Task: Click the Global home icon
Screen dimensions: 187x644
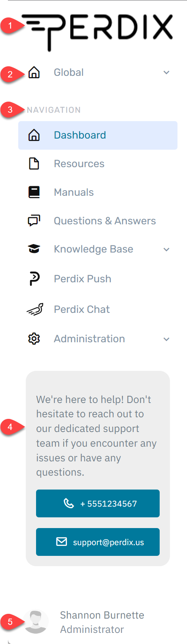Action: pyautogui.click(x=34, y=73)
